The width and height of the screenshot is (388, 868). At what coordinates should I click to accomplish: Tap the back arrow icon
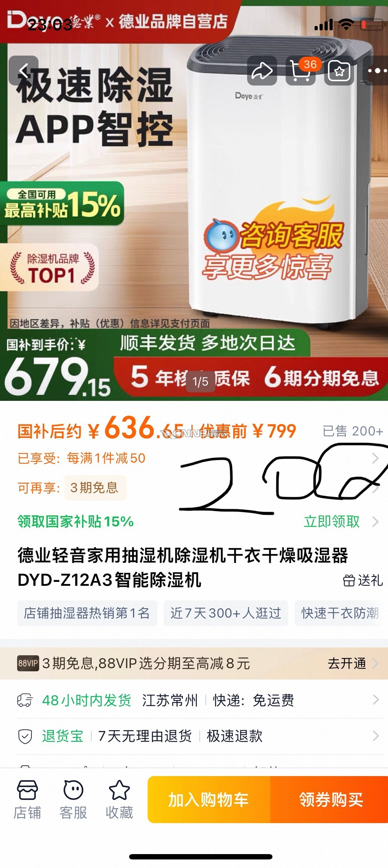click(x=24, y=71)
